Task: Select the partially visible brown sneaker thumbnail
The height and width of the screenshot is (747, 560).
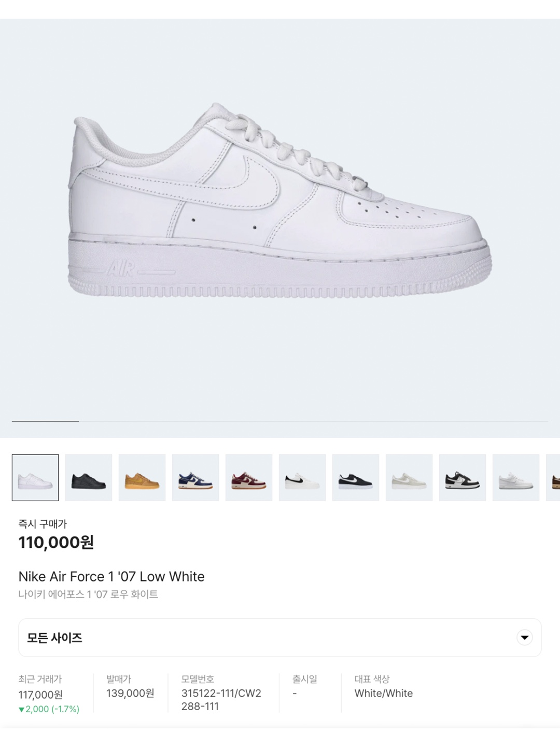Action: click(x=553, y=477)
